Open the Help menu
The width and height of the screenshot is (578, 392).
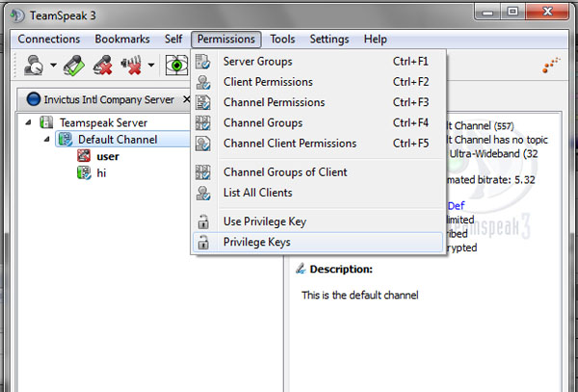(376, 39)
